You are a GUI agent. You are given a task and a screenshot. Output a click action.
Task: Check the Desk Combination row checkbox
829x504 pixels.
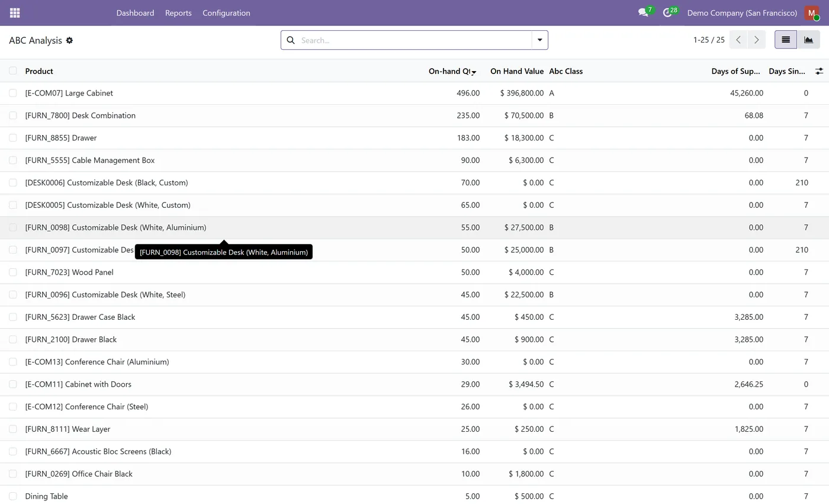(x=13, y=115)
